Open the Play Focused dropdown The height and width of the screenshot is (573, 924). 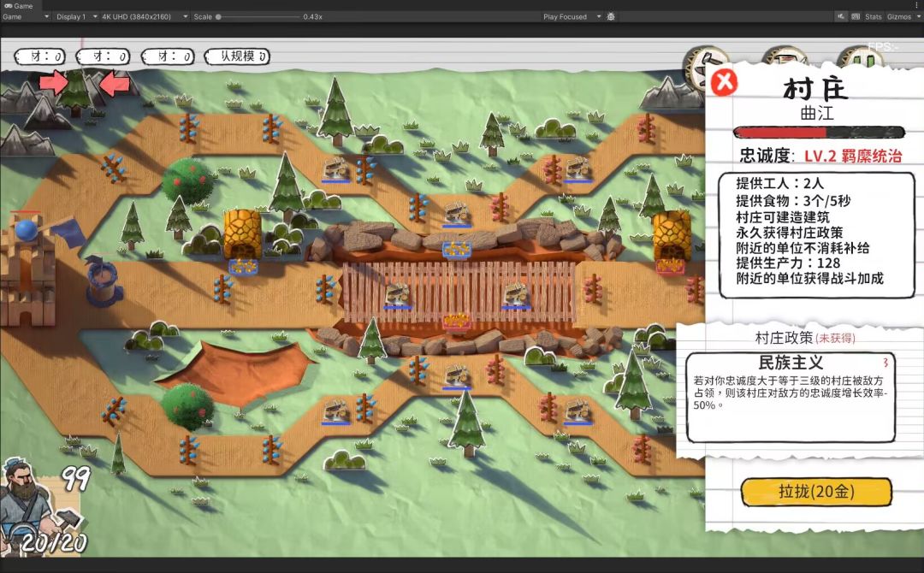571,16
